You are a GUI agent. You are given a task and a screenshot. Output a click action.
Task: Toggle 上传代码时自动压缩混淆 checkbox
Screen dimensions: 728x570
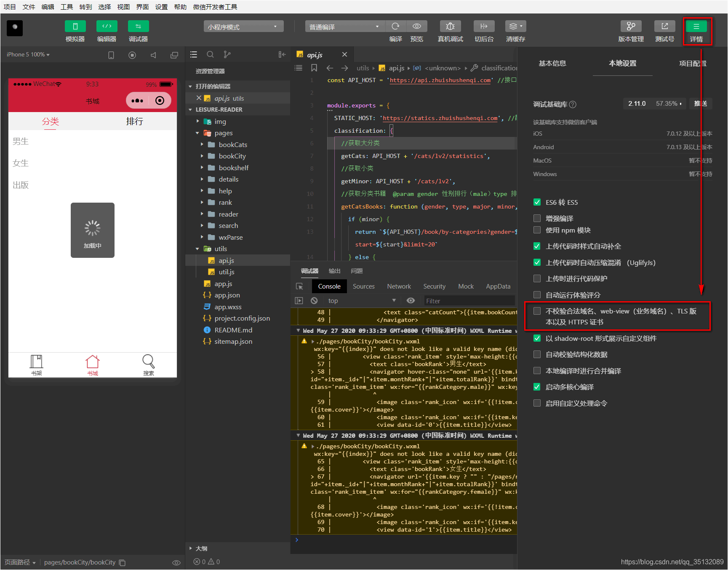(x=537, y=262)
